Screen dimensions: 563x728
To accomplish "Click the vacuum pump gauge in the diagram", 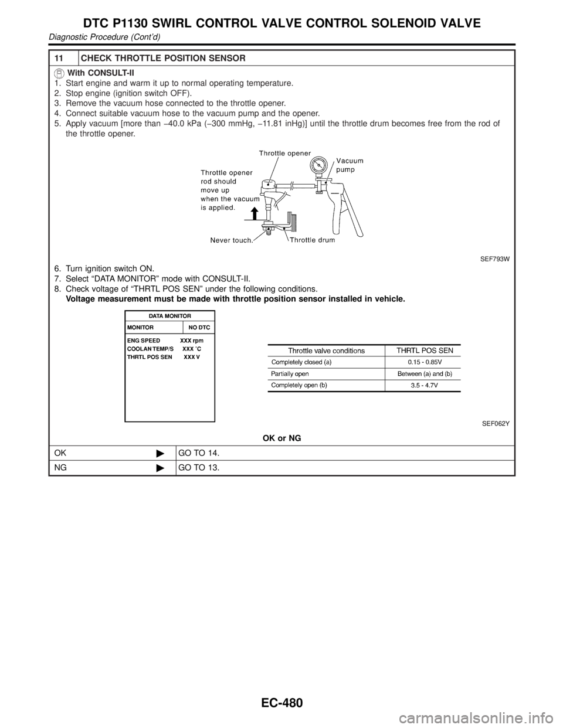I will click(320, 165).
